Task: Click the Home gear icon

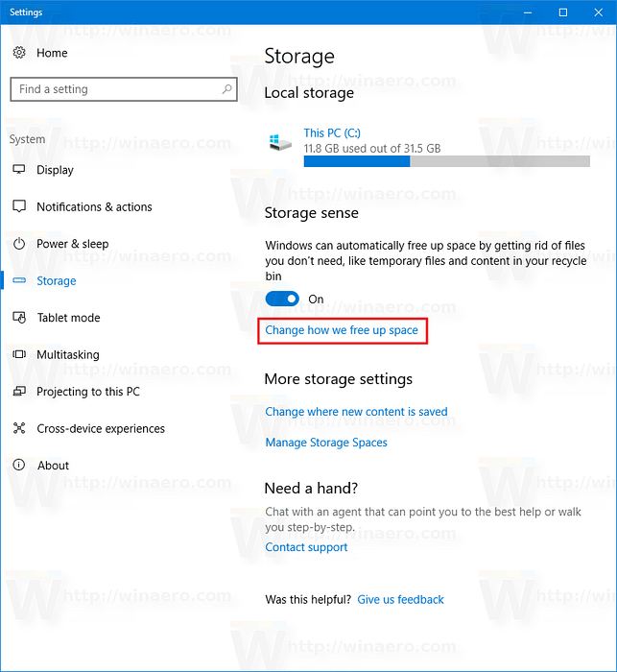Action: (x=19, y=53)
